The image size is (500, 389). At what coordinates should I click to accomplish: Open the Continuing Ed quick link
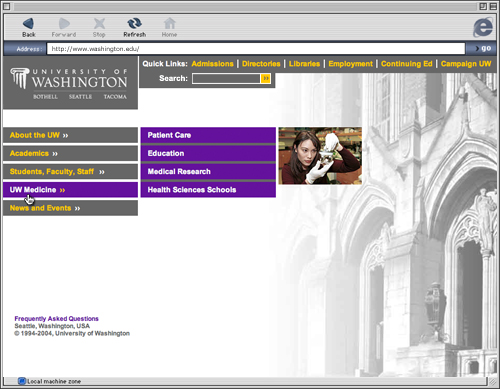click(x=407, y=64)
